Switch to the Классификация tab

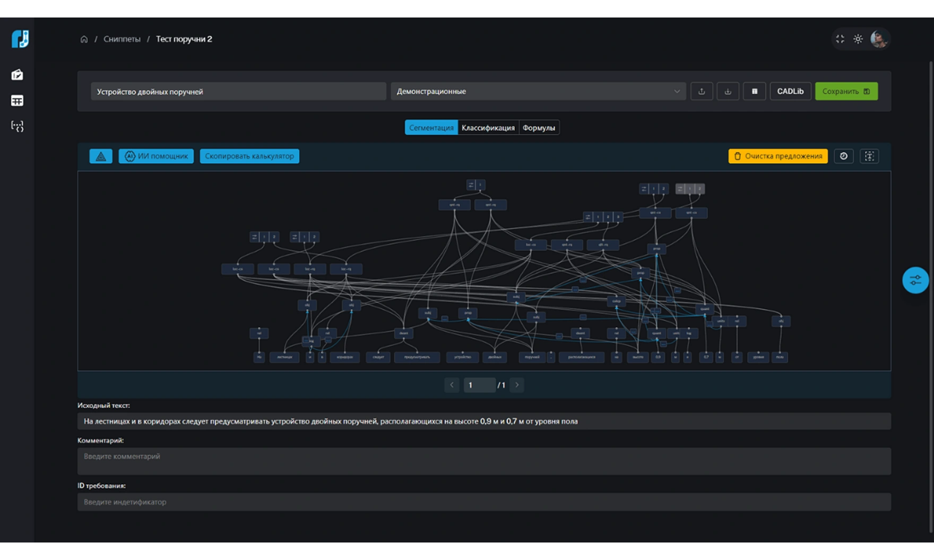pos(488,128)
